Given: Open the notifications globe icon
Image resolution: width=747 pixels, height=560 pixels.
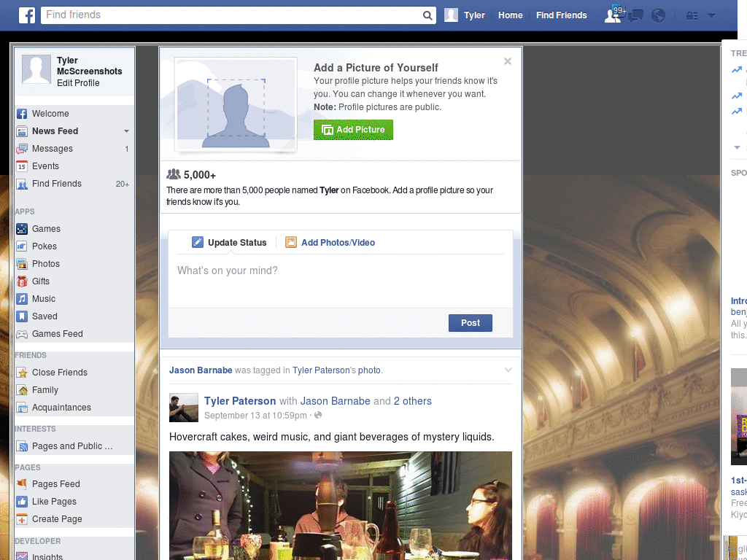Looking at the screenshot, I should click(x=659, y=16).
